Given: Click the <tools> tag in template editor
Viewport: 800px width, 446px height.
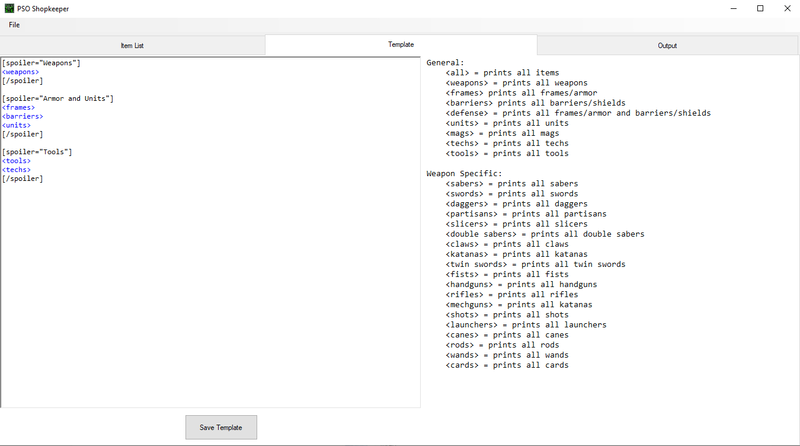Looking at the screenshot, I should click(16, 161).
